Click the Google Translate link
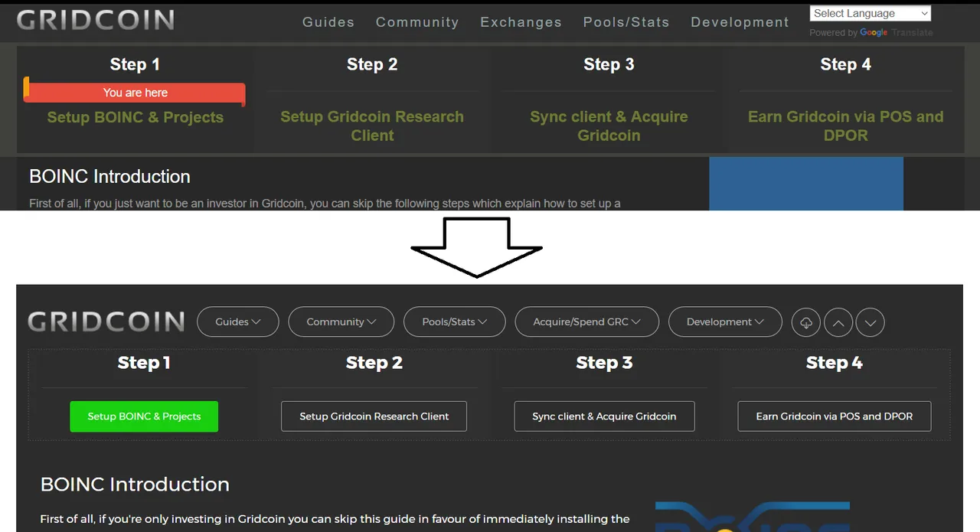The width and height of the screenshot is (980, 532). pyautogui.click(x=896, y=33)
